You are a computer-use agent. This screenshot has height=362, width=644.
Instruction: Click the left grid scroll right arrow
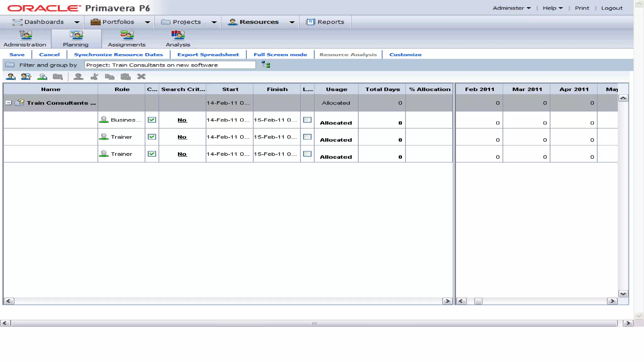pyautogui.click(x=447, y=301)
